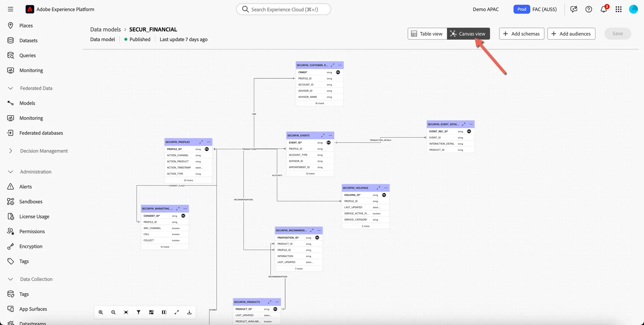Image resolution: width=644 pixels, height=325 pixels.
Task: Open Sandboxes in the sidebar
Action: pos(31,202)
